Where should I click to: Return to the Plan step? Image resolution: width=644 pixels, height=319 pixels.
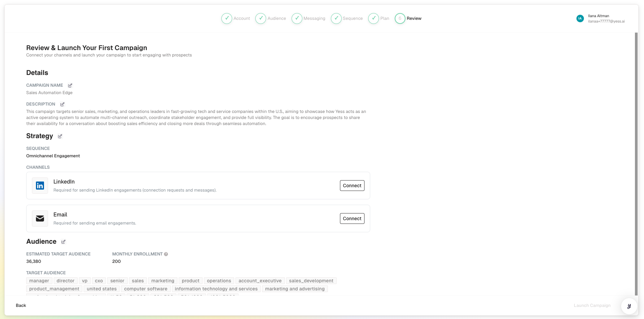coord(379,18)
